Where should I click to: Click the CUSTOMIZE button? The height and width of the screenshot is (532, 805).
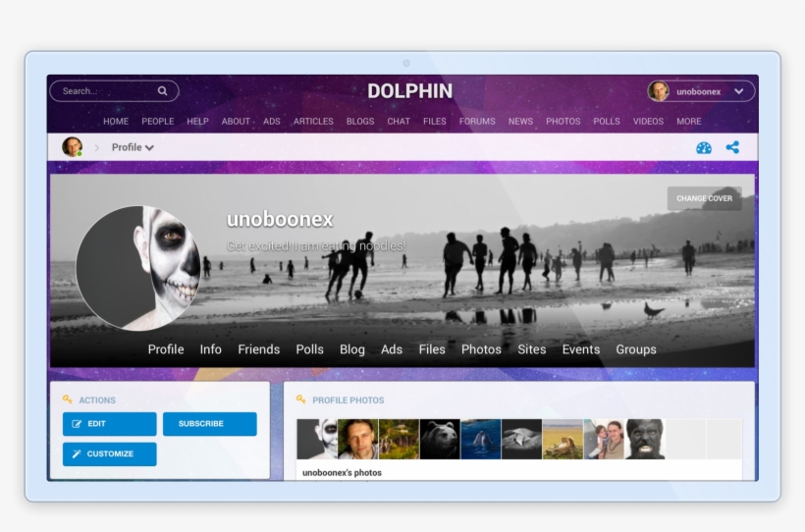point(109,453)
